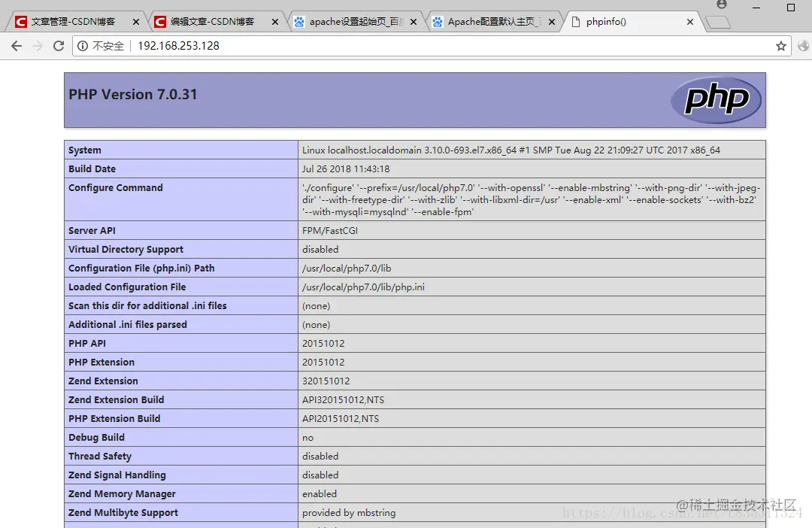Click the Debug Build value no
Viewport: 812px width, 528px height.
pos(308,438)
